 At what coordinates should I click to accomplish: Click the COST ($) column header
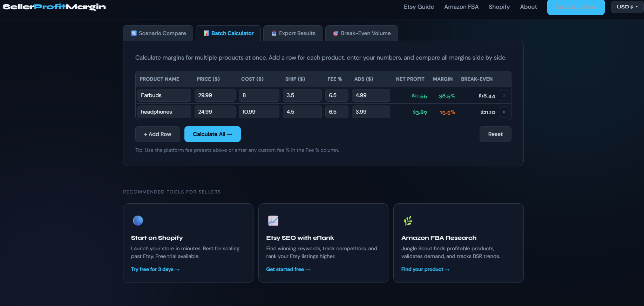point(252,79)
